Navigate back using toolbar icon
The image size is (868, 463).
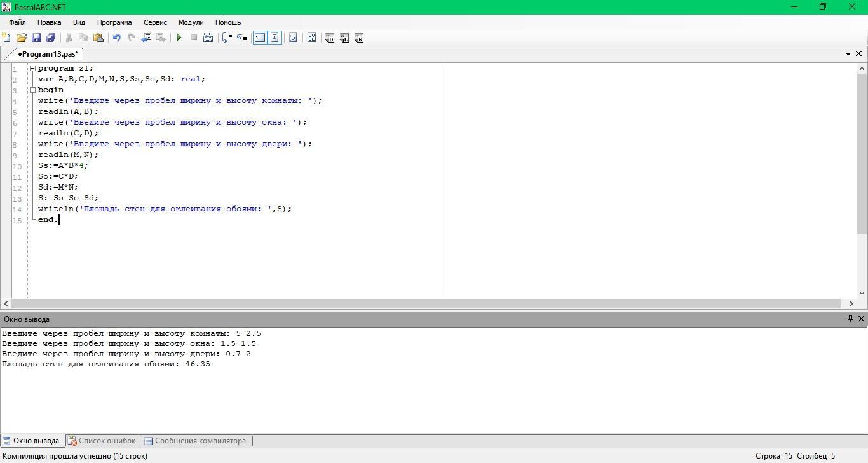coord(146,38)
